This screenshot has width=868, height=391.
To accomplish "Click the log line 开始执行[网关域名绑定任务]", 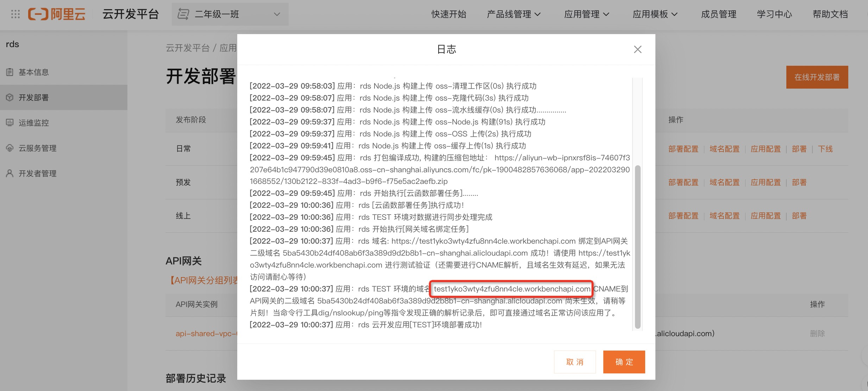I will pos(359,229).
